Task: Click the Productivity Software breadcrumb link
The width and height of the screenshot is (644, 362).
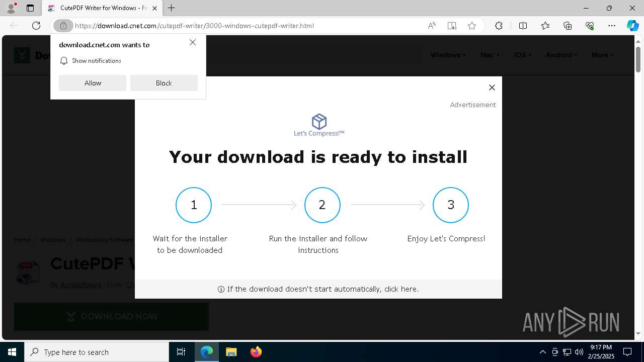Action: coord(105,240)
